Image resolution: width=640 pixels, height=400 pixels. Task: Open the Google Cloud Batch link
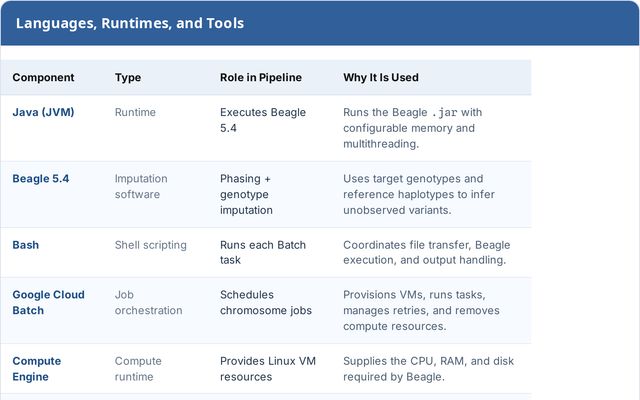pos(48,302)
